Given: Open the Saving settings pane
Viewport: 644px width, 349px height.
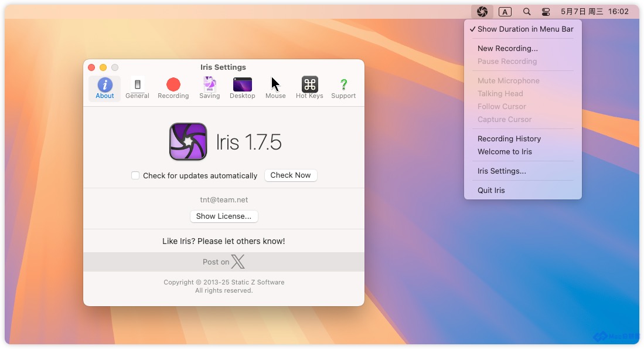Looking at the screenshot, I should click(x=209, y=89).
